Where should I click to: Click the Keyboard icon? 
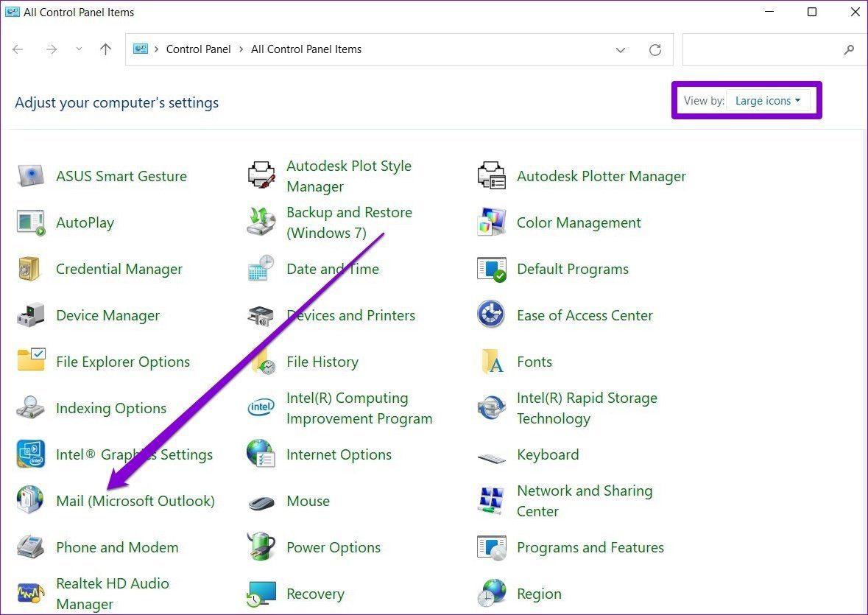(492, 458)
